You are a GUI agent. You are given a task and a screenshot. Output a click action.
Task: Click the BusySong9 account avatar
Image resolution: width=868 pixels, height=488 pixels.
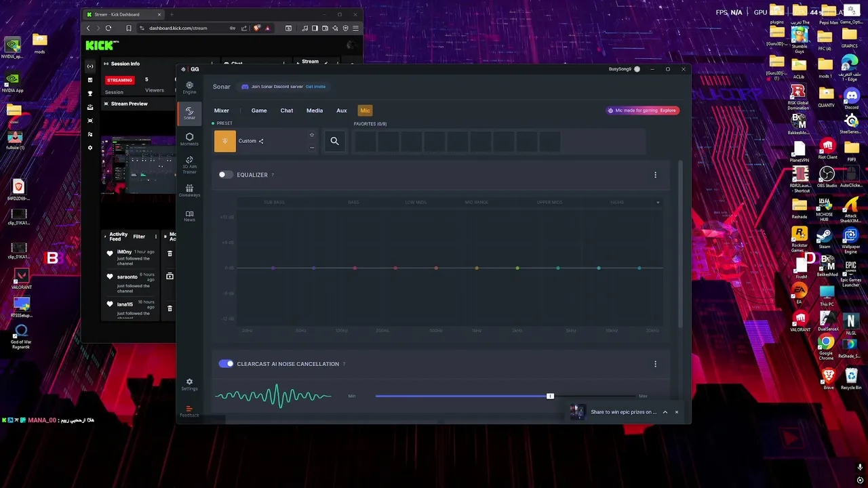click(x=637, y=69)
